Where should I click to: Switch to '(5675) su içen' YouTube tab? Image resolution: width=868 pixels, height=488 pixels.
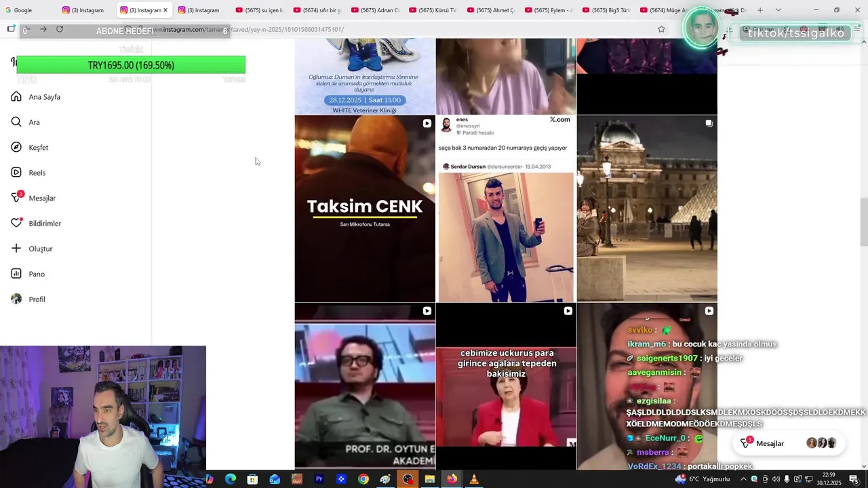pos(260,10)
